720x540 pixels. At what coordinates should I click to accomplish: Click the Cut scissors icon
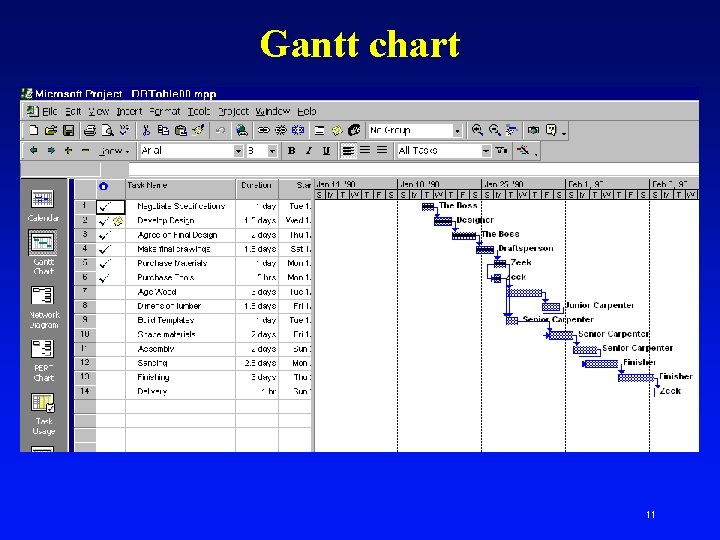(x=146, y=130)
